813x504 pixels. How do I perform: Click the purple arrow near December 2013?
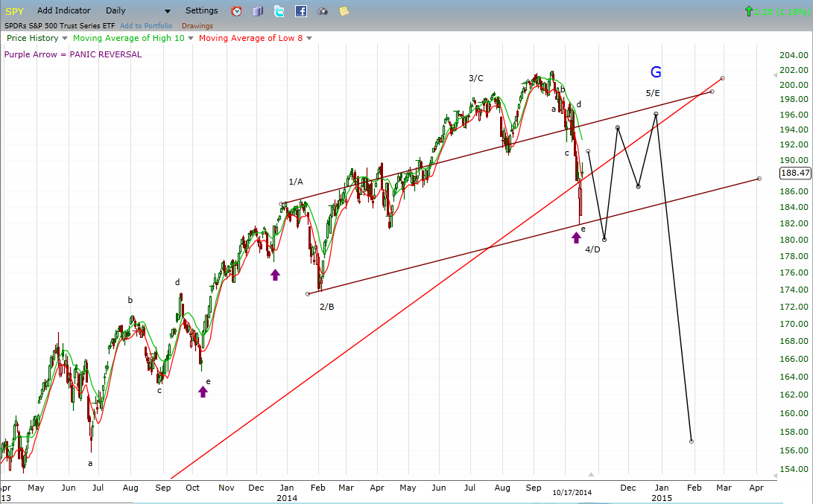pos(275,275)
